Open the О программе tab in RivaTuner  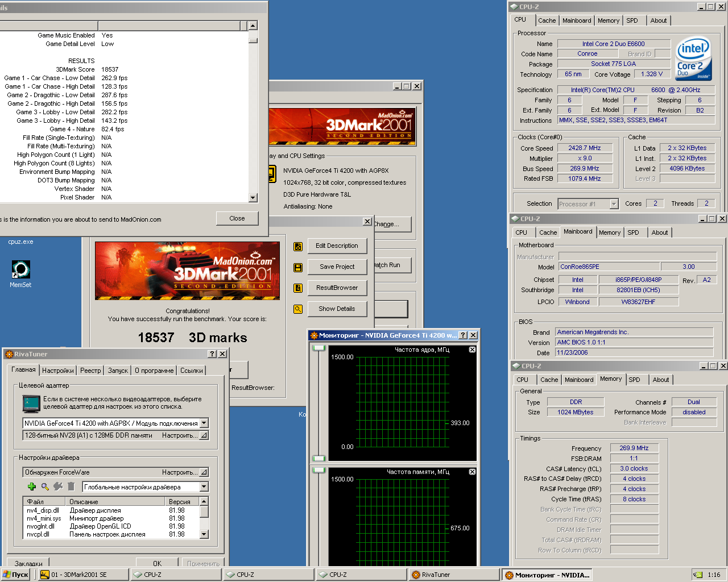pyautogui.click(x=154, y=371)
